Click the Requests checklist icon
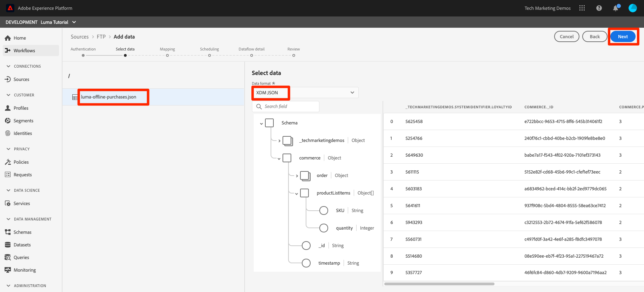 tap(8, 175)
